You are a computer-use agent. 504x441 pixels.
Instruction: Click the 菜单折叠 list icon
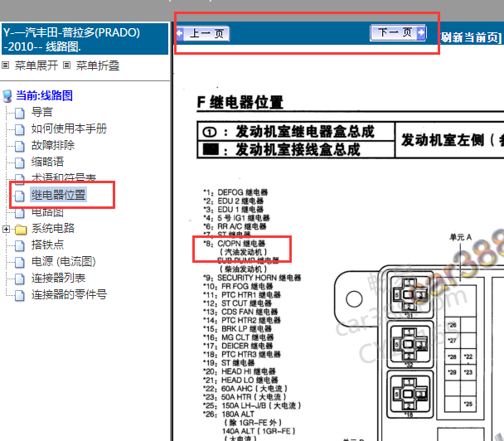66,65
